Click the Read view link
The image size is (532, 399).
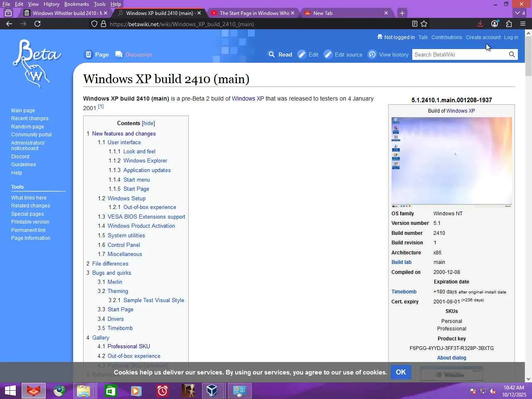click(x=285, y=54)
